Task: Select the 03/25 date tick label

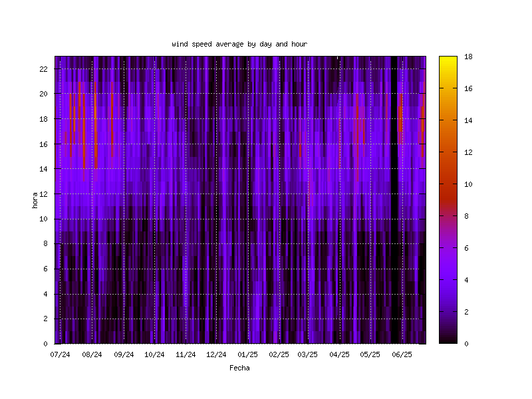Action: pyautogui.click(x=308, y=354)
